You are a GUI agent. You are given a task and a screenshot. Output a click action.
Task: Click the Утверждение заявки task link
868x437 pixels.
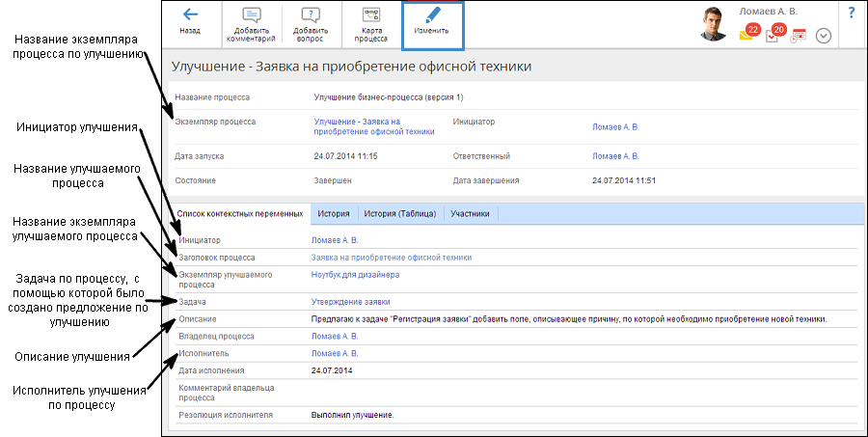(349, 302)
